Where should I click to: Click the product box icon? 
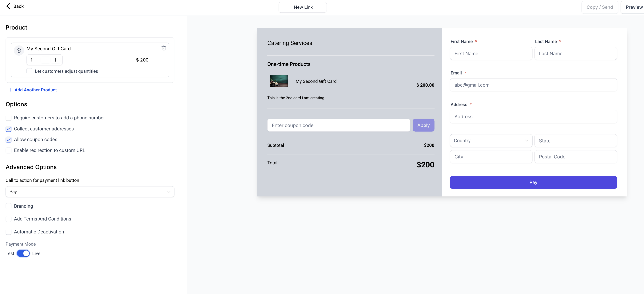pos(19,50)
